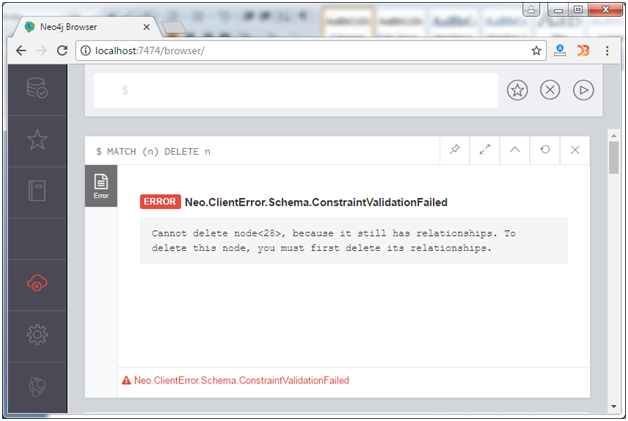628x421 pixels.
Task: Open the Favorites star in sidebar
Action: pyautogui.click(x=37, y=139)
